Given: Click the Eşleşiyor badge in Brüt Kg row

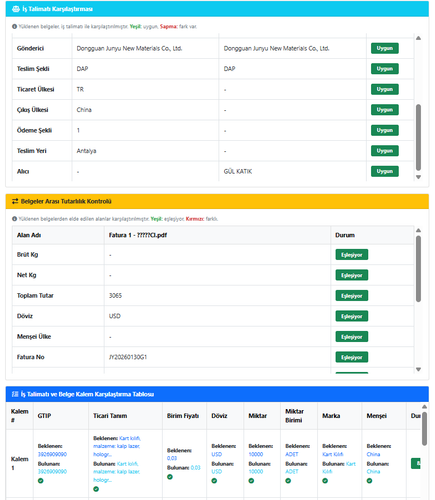Looking at the screenshot, I should click(352, 255).
